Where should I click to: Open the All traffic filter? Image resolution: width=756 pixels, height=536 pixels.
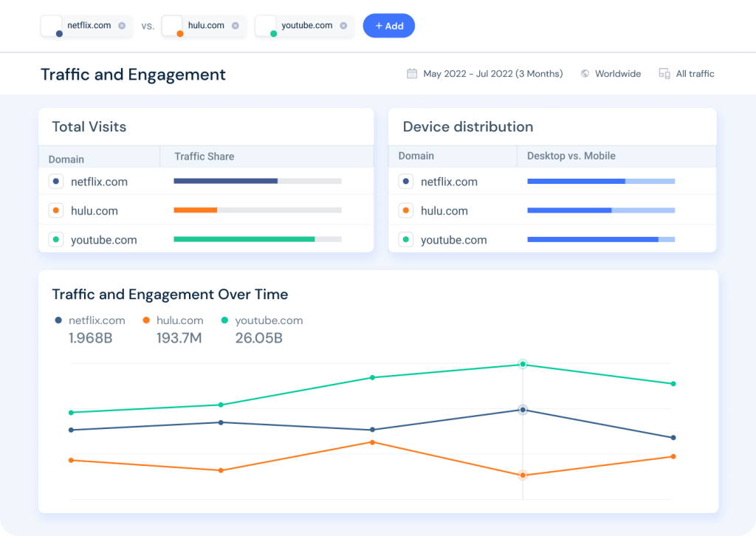[x=695, y=74]
